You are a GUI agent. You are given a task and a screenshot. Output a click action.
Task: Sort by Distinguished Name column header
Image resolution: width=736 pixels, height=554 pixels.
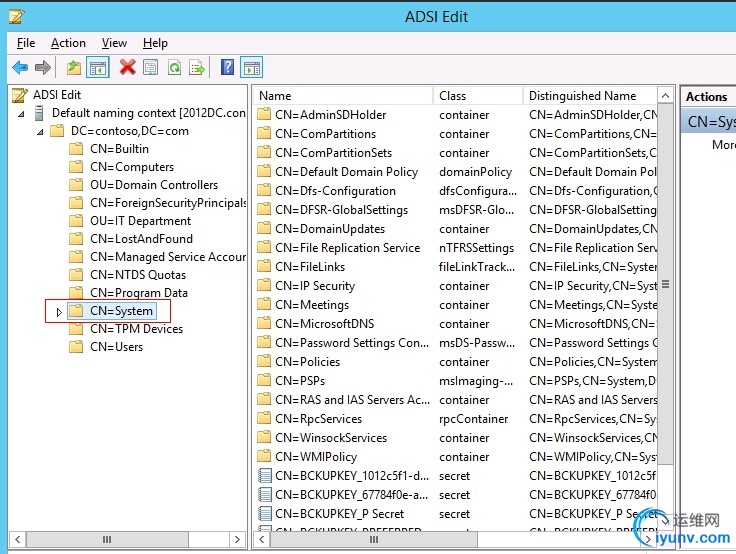click(590, 96)
